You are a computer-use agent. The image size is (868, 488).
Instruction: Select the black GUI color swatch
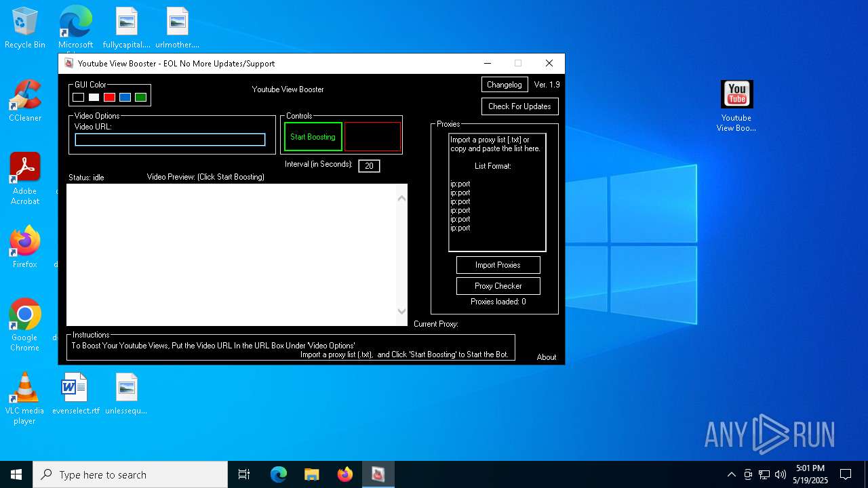click(x=79, y=98)
